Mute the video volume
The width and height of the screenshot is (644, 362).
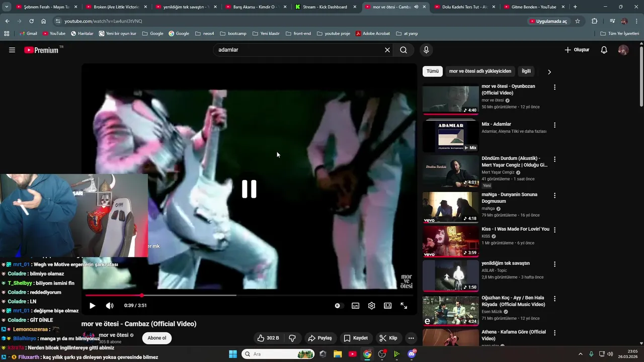110,305
